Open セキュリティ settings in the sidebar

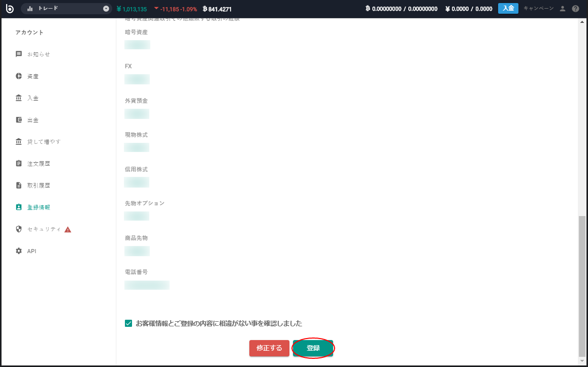click(x=44, y=229)
